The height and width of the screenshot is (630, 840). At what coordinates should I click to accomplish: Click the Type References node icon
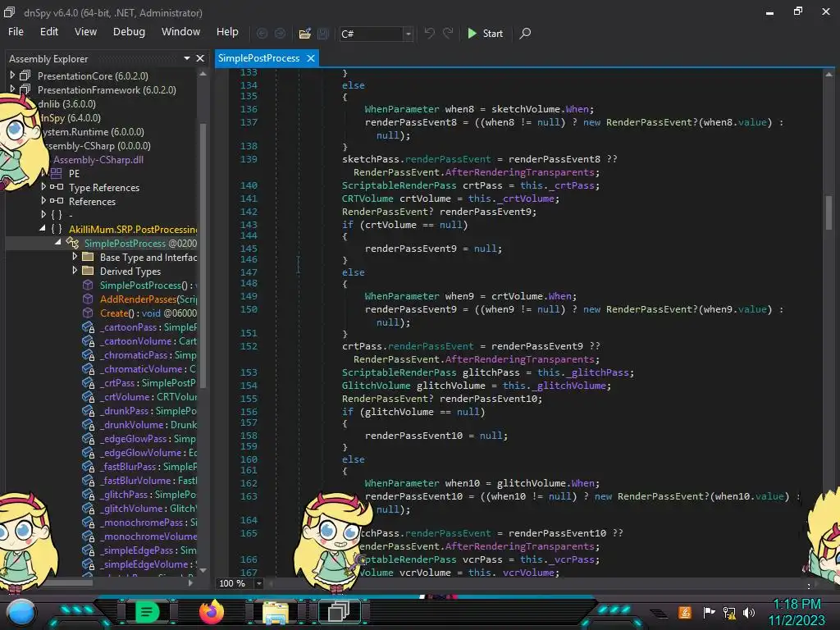tap(57, 187)
